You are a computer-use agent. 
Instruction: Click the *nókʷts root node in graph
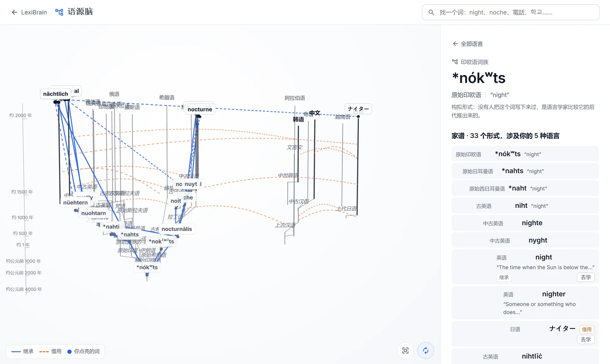tap(147, 267)
